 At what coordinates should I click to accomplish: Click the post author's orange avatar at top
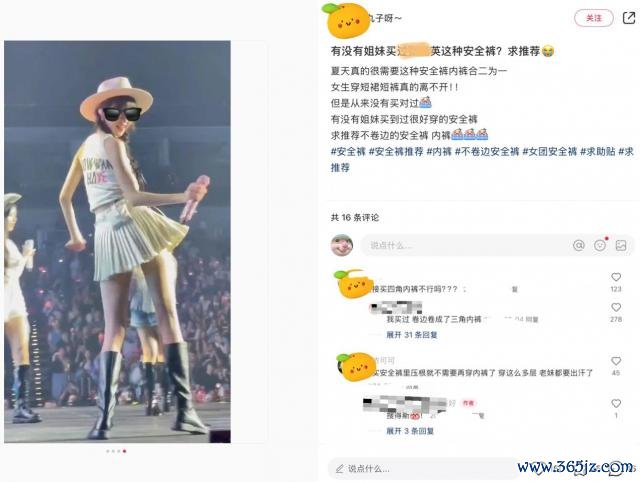pyautogui.click(x=347, y=20)
